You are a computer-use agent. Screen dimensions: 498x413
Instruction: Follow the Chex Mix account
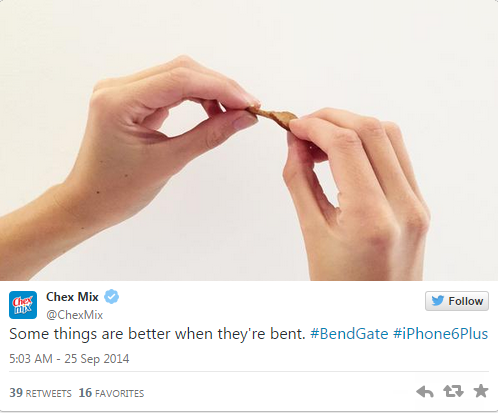(x=457, y=301)
